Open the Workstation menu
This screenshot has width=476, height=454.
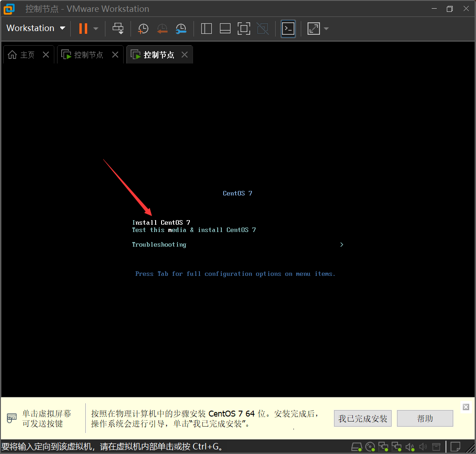(36, 28)
